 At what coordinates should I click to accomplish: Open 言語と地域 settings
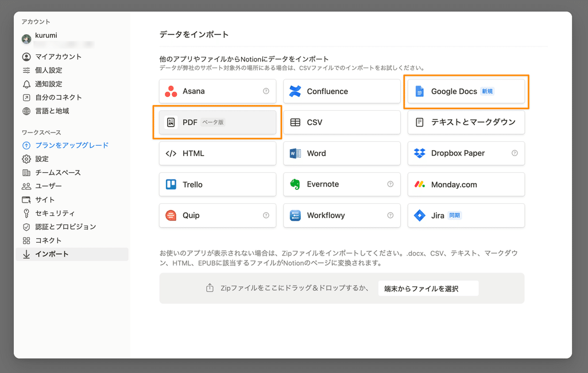pyautogui.click(x=72, y=111)
